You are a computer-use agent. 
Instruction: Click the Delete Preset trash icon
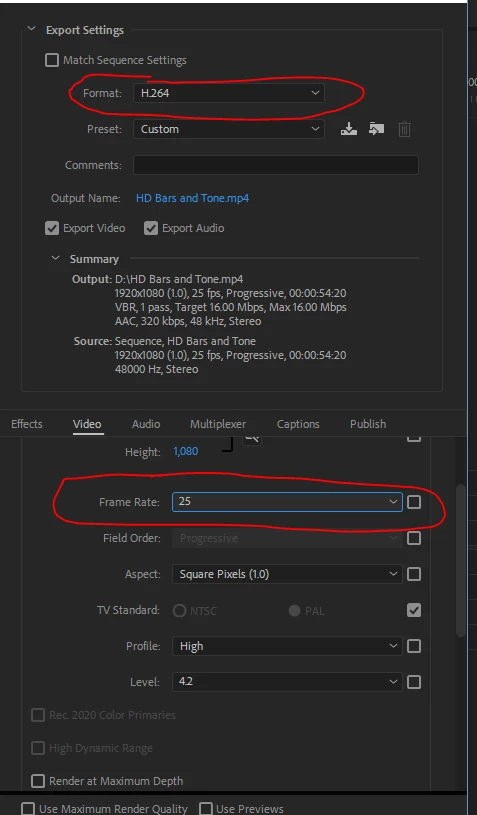[x=404, y=129]
